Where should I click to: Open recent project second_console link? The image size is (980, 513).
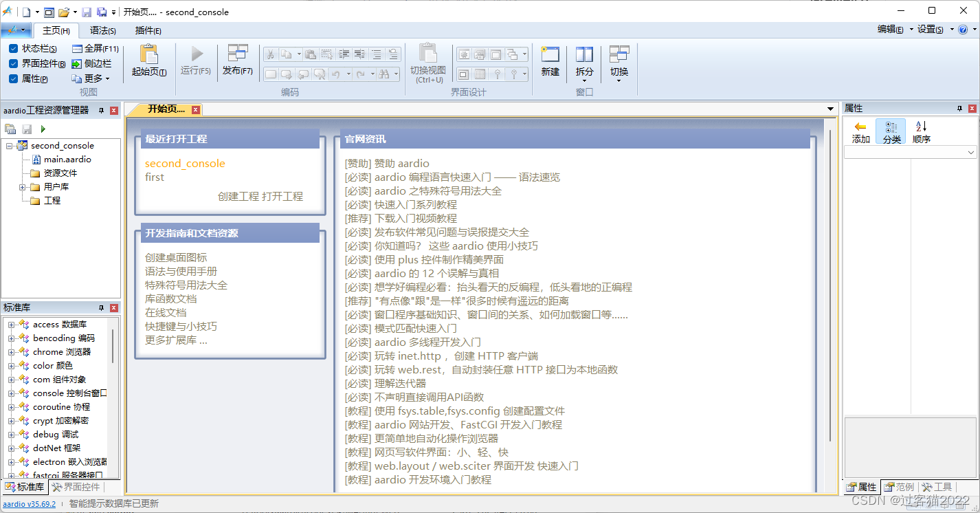[x=185, y=164]
